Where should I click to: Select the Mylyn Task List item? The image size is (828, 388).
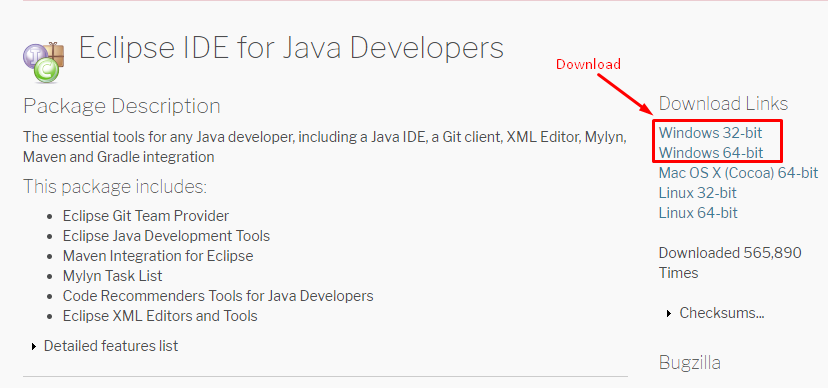click(112, 276)
